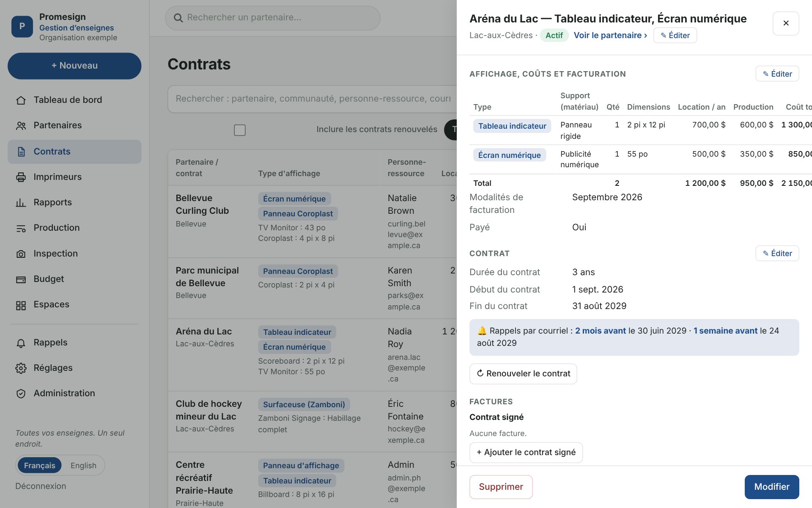Click Éditer next to the Actif badge

click(x=675, y=36)
